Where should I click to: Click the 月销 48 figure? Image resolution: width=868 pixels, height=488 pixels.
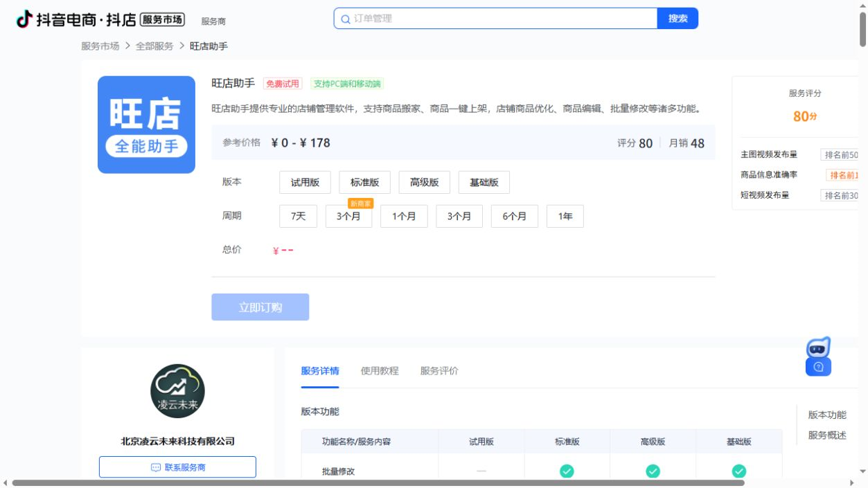(x=687, y=143)
